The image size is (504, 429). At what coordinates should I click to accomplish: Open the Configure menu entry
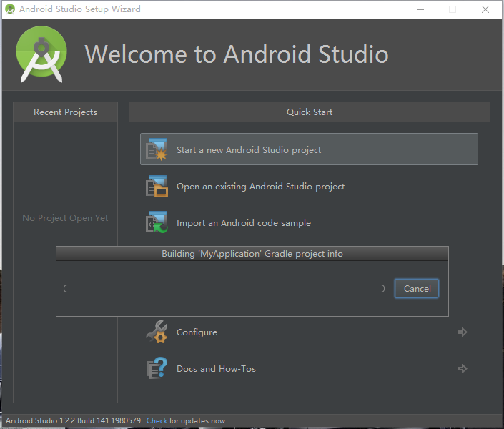click(x=197, y=332)
